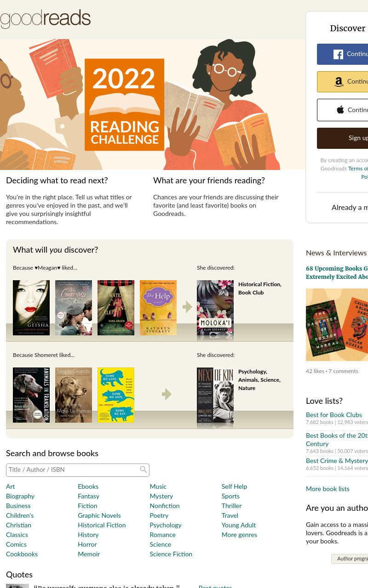Open the Moloka'i book cover
This screenshot has width=368, height=588.
(x=215, y=308)
